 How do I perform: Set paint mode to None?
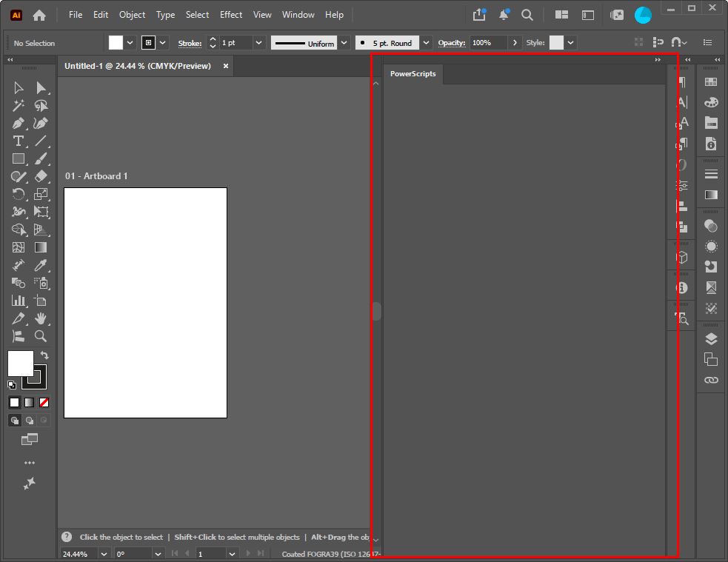pos(44,402)
